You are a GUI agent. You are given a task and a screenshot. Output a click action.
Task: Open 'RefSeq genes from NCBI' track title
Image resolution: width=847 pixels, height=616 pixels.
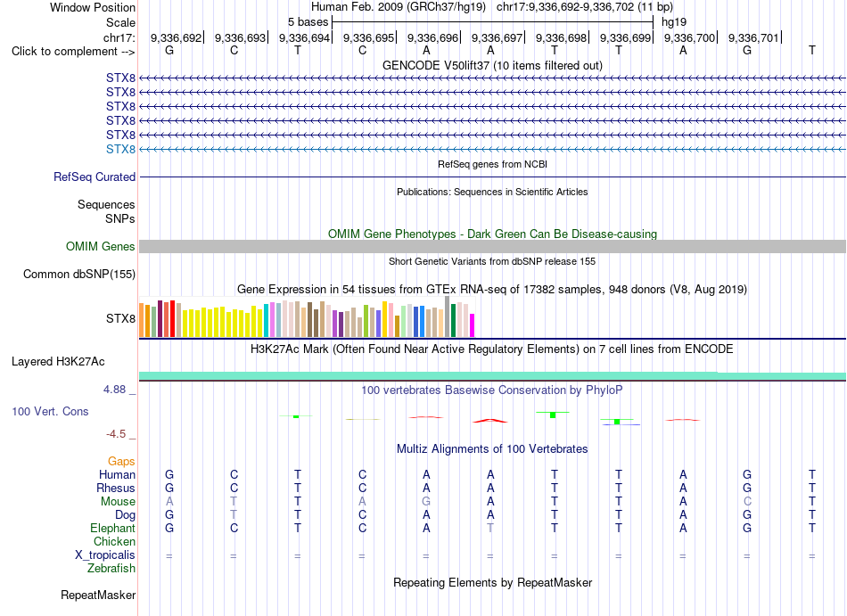[x=492, y=164]
